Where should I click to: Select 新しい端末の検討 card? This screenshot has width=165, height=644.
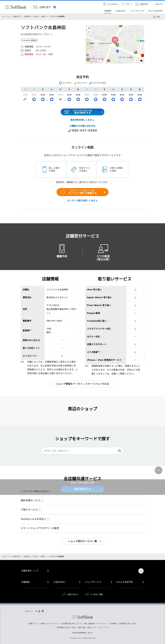point(51,169)
